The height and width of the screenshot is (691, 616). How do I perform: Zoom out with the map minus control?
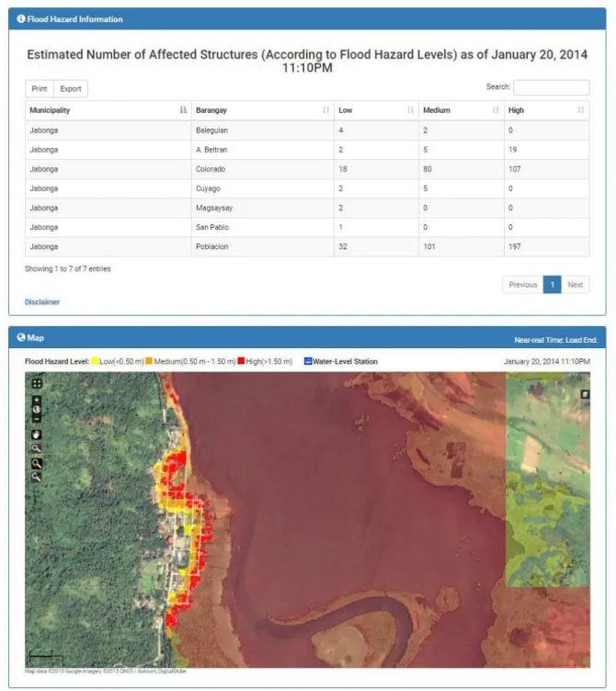point(37,419)
